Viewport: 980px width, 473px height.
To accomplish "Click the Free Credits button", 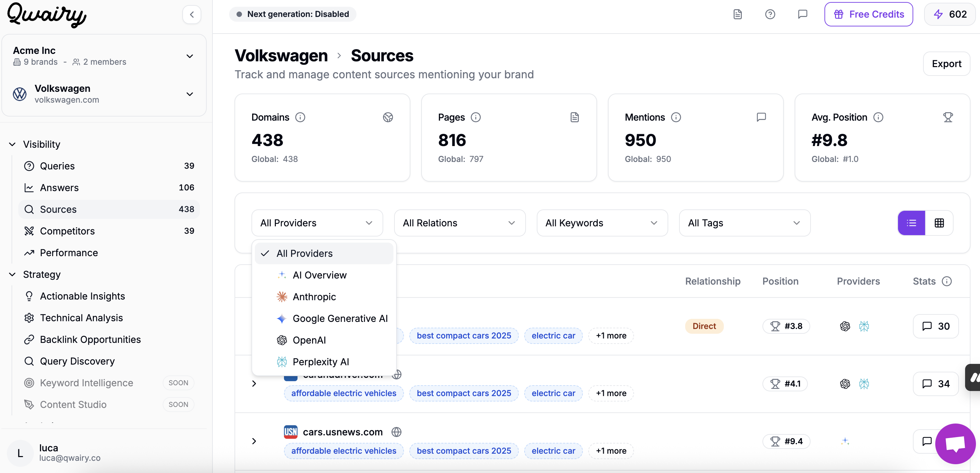I will (869, 15).
